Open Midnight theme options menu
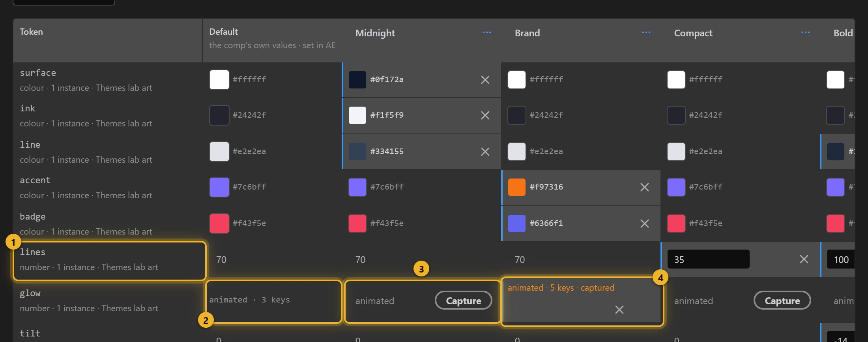868x342 pixels. tap(487, 32)
